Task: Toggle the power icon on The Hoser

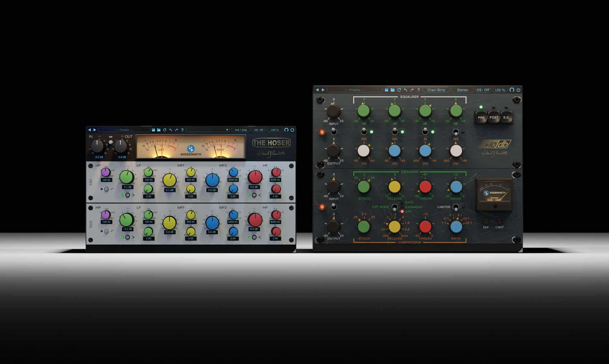Action: tap(292, 130)
